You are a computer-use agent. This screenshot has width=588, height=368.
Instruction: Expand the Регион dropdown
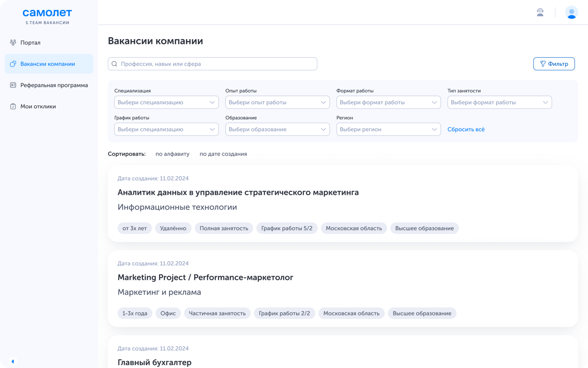coord(388,129)
